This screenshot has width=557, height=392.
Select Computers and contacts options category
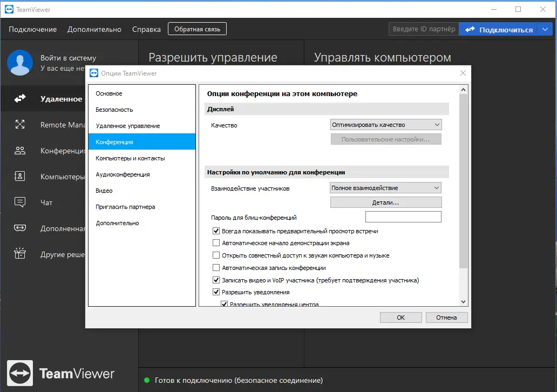[x=142, y=158]
